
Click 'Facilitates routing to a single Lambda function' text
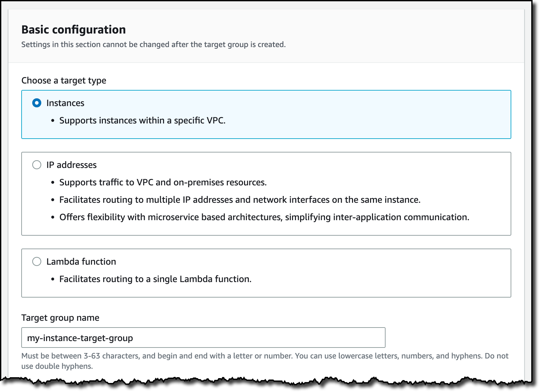point(155,279)
